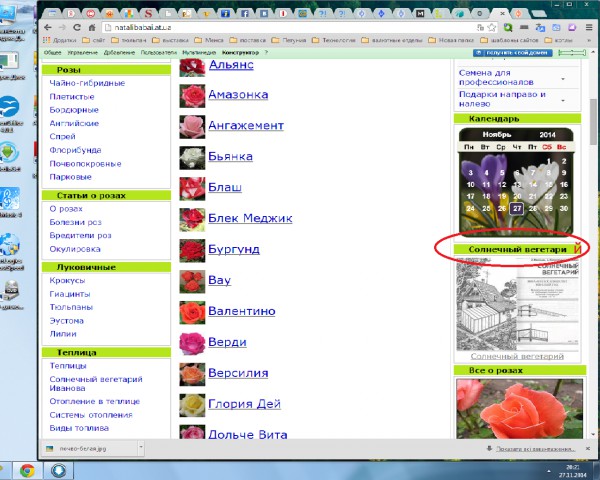
Task: Click the Бьянка white rose thumbnail
Action: coord(192,158)
